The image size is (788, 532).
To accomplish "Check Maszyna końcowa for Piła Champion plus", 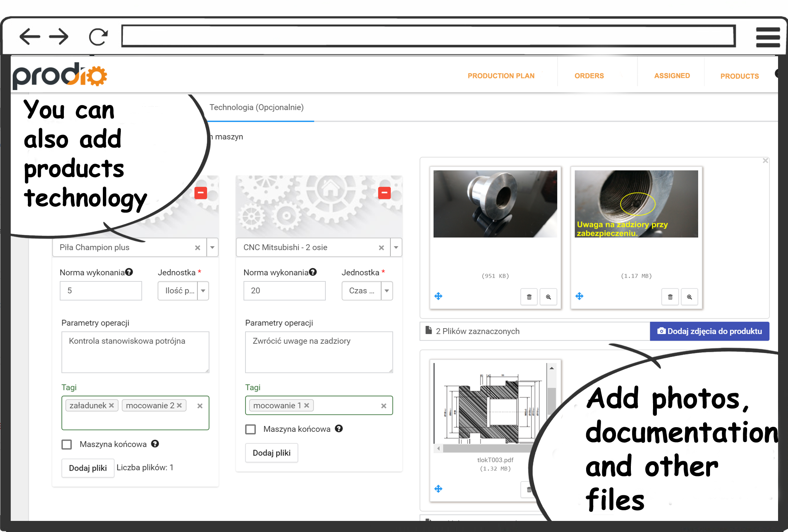I will pos(67,444).
